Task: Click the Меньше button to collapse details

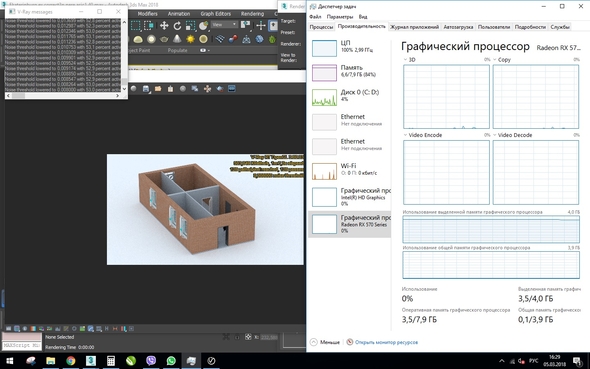Action: (325, 342)
